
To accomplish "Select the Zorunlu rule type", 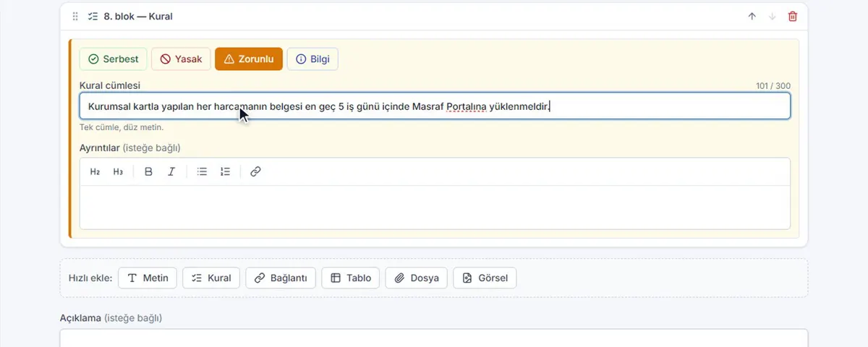I will 249,59.
